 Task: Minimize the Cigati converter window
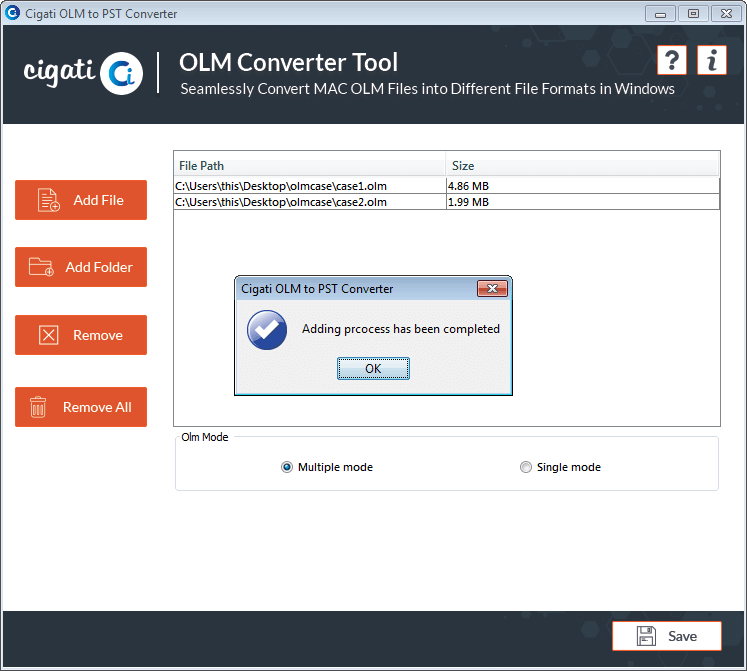660,13
